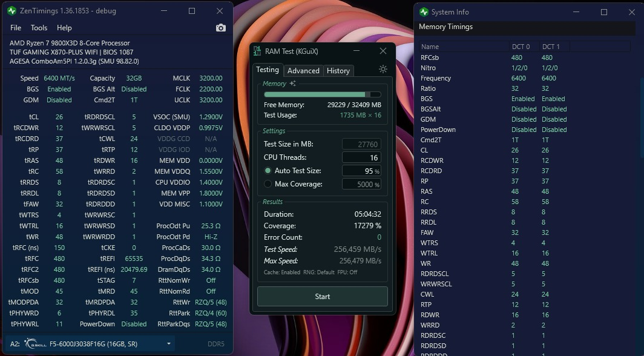Click the Memory Timings heading in System Info
This screenshot has height=356, width=644.
(x=445, y=27)
